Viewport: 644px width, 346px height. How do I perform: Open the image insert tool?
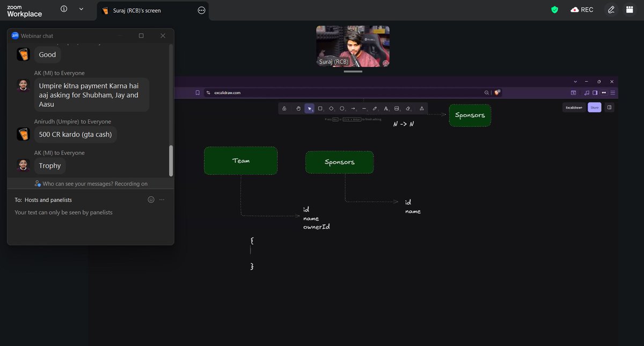click(396, 108)
